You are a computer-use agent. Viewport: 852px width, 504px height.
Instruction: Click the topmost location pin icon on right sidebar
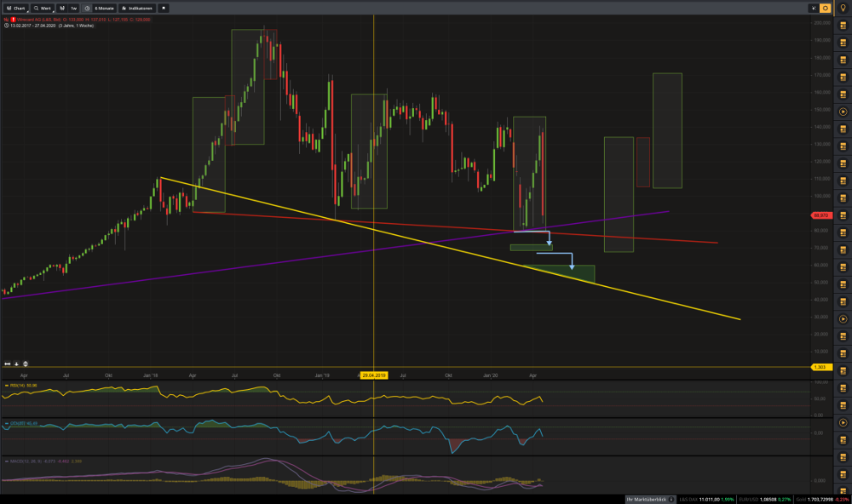[843, 7]
